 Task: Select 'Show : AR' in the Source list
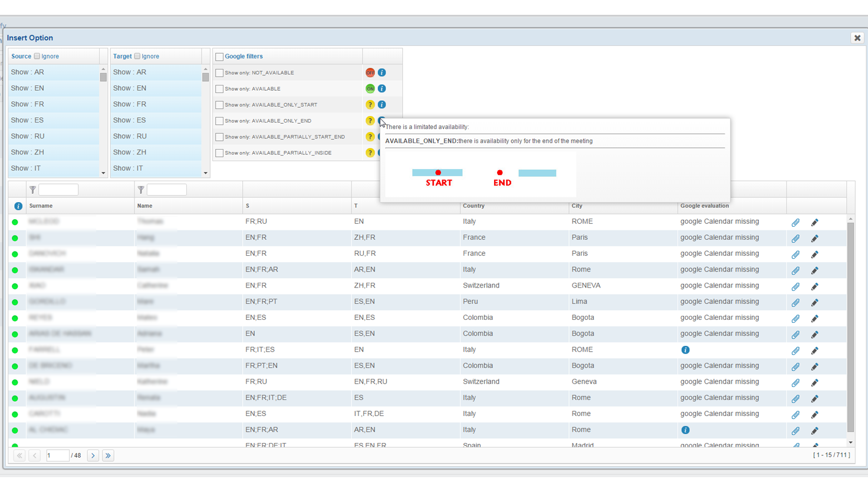click(x=54, y=72)
